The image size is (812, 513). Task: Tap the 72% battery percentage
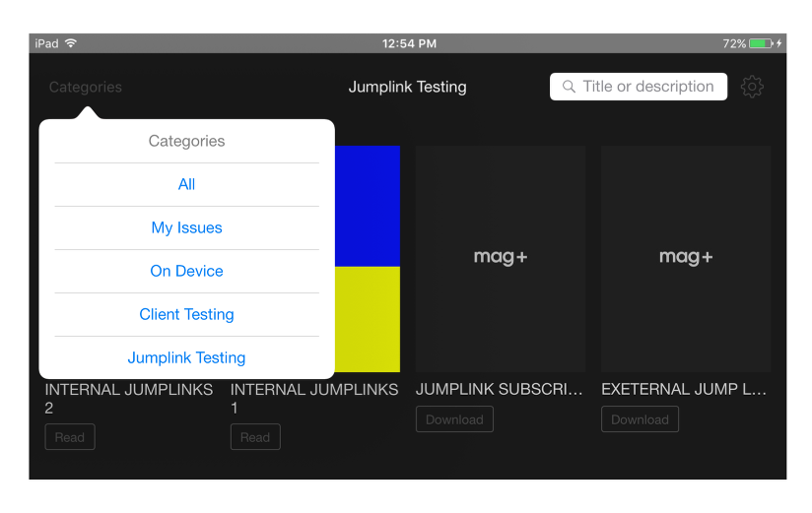(734, 43)
